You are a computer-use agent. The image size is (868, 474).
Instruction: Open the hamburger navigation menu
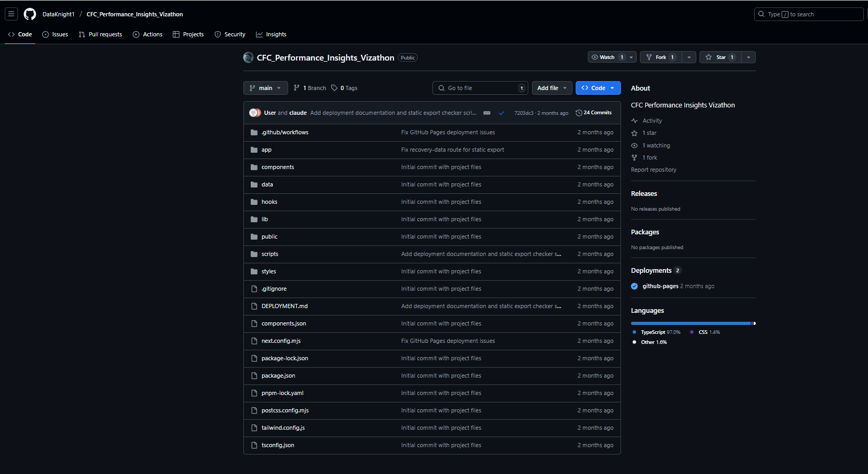pos(11,14)
